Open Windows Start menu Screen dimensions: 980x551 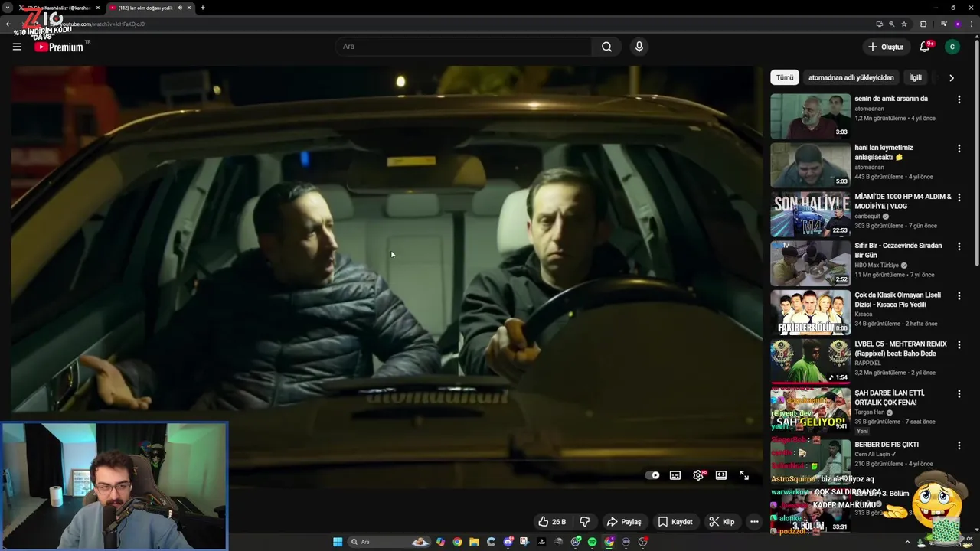point(338,542)
